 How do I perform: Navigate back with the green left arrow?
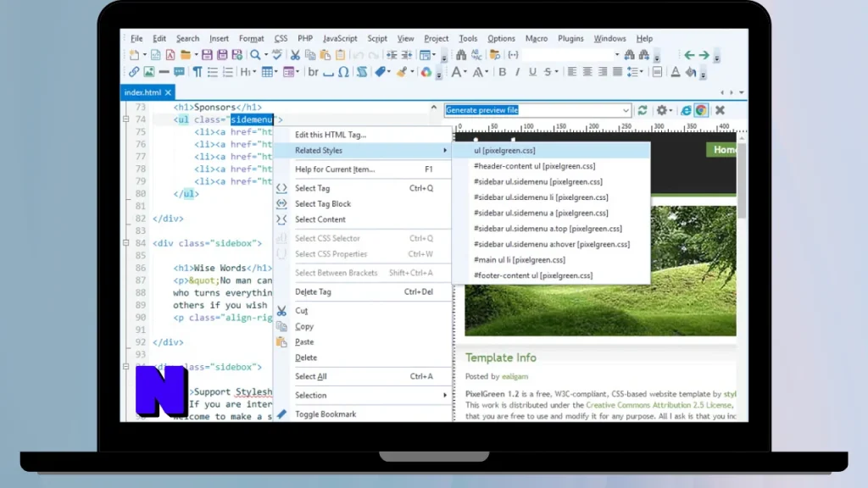click(688, 55)
